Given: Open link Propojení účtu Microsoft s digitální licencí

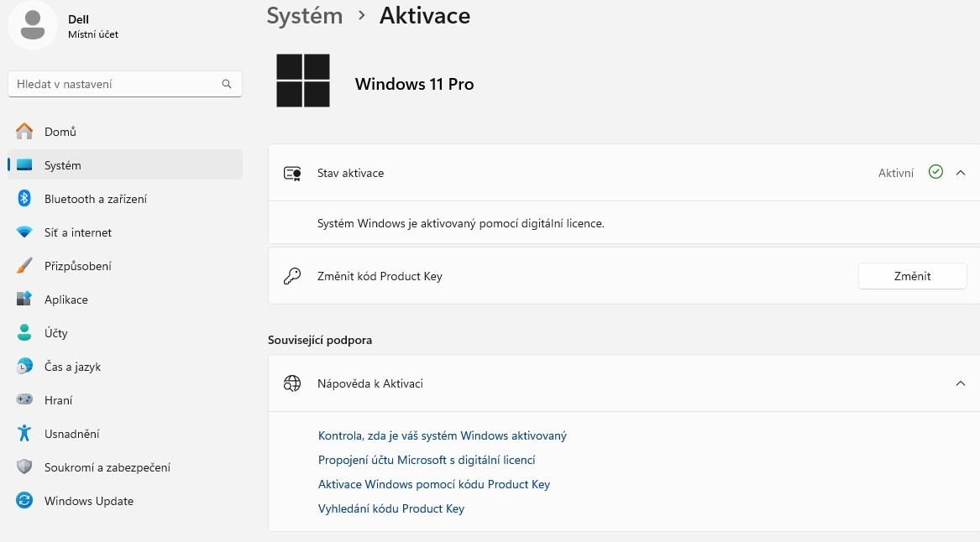Looking at the screenshot, I should (x=427, y=460).
